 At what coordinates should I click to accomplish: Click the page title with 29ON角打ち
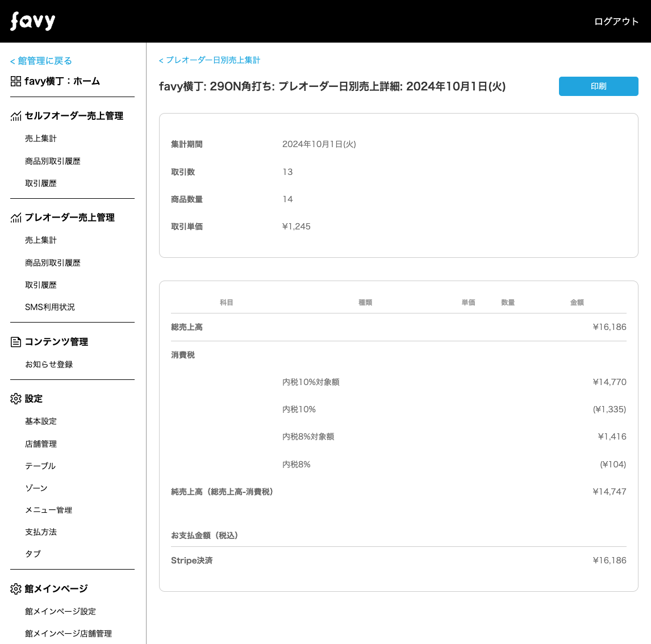click(332, 86)
